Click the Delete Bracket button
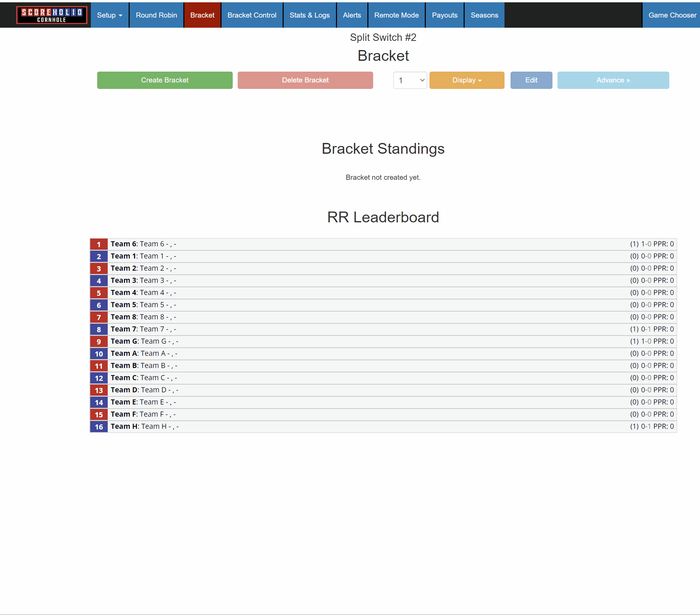This screenshot has height=615, width=700. pyautogui.click(x=305, y=80)
